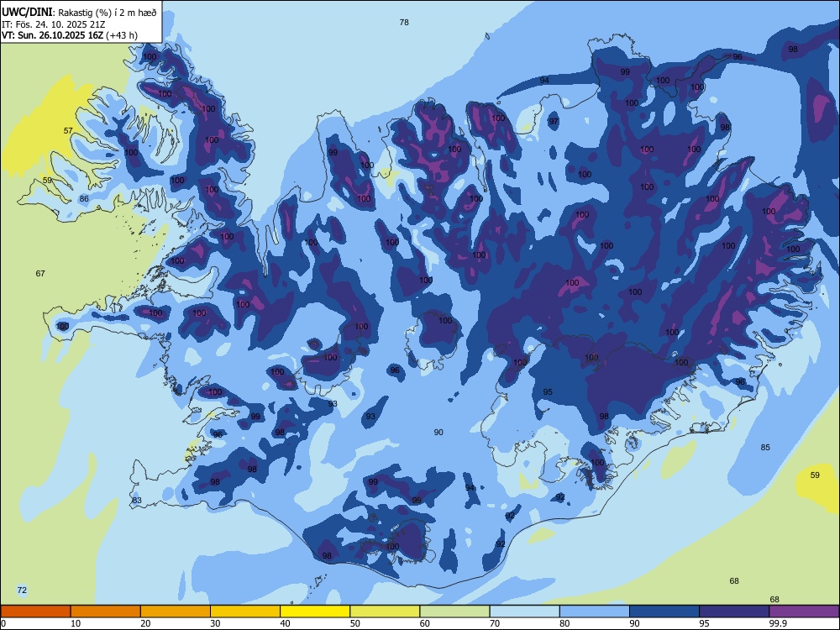
Task: Click the 40–50% bright yellow legend swatch
Action: pos(315,612)
